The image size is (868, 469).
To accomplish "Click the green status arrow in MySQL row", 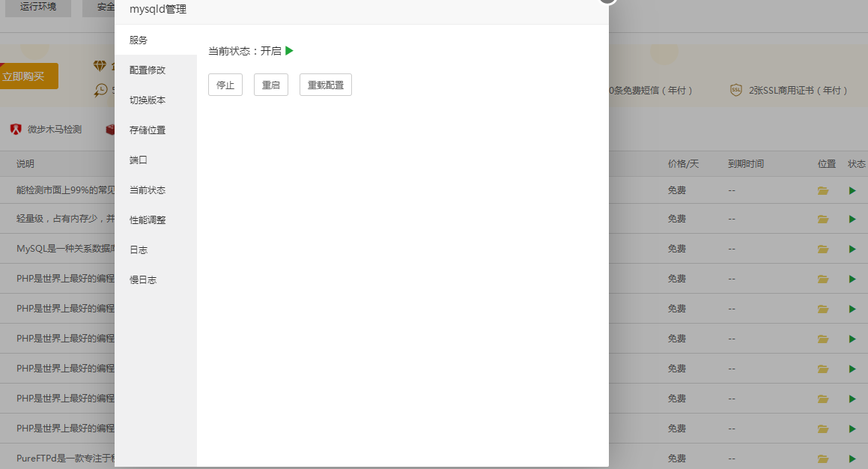I will [x=852, y=249].
